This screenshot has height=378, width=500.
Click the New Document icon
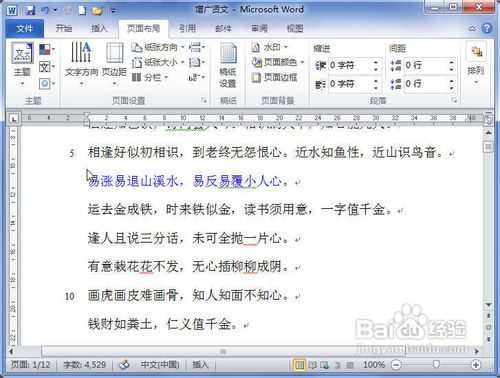coord(82,10)
